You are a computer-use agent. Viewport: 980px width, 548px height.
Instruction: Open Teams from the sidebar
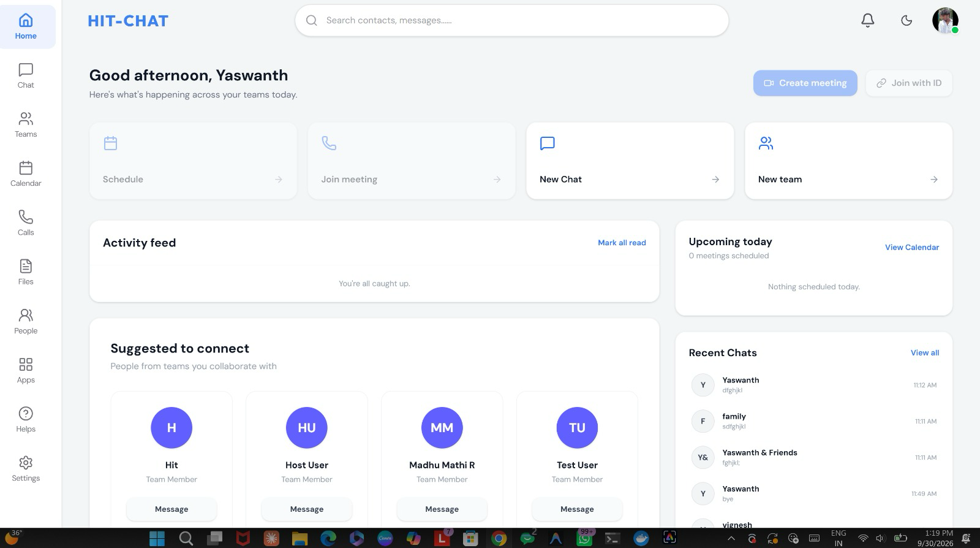pyautogui.click(x=26, y=125)
